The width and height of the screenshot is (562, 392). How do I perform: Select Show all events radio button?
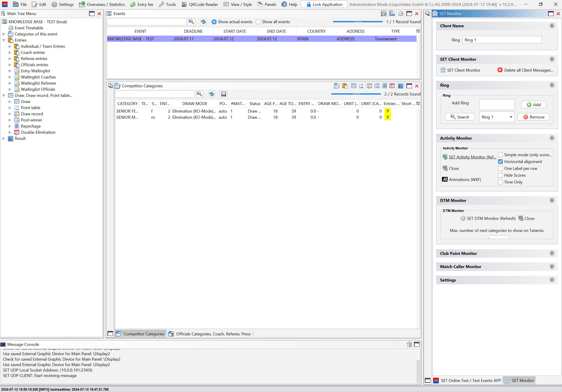(x=258, y=22)
